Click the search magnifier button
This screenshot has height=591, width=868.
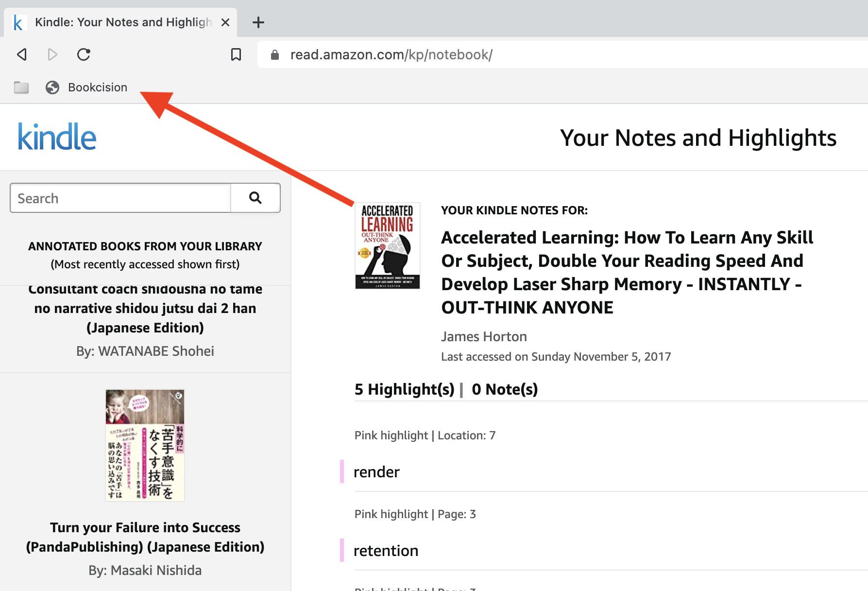tap(255, 198)
